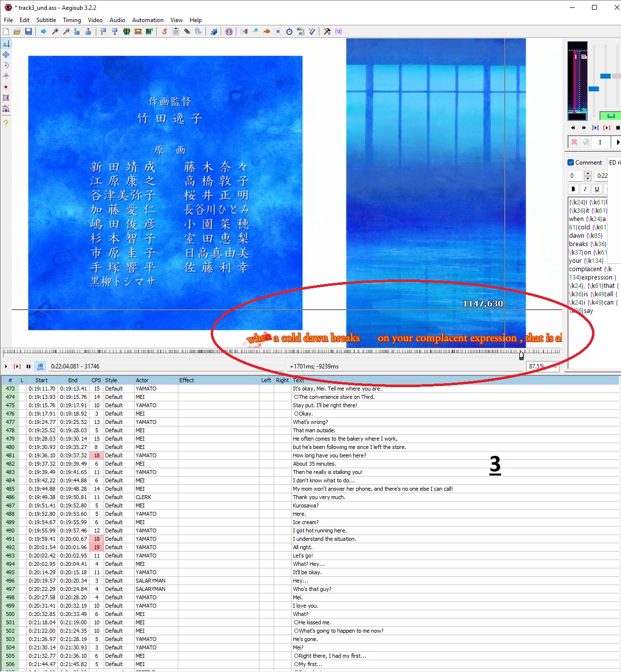
Task: Select the Drag subtitles visual tool
Action: 6,55
